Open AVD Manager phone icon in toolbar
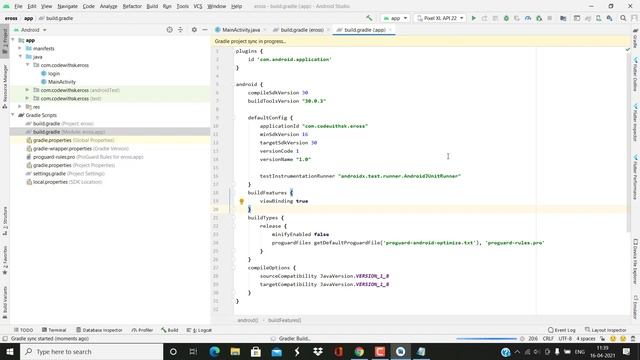The height and width of the screenshot is (360, 640). pos(598,18)
